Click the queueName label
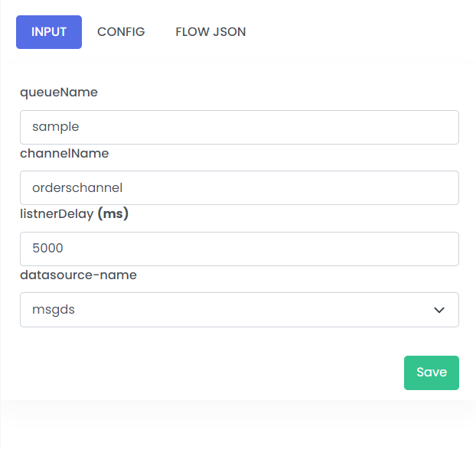This screenshot has width=476, height=449. pyautogui.click(x=59, y=93)
